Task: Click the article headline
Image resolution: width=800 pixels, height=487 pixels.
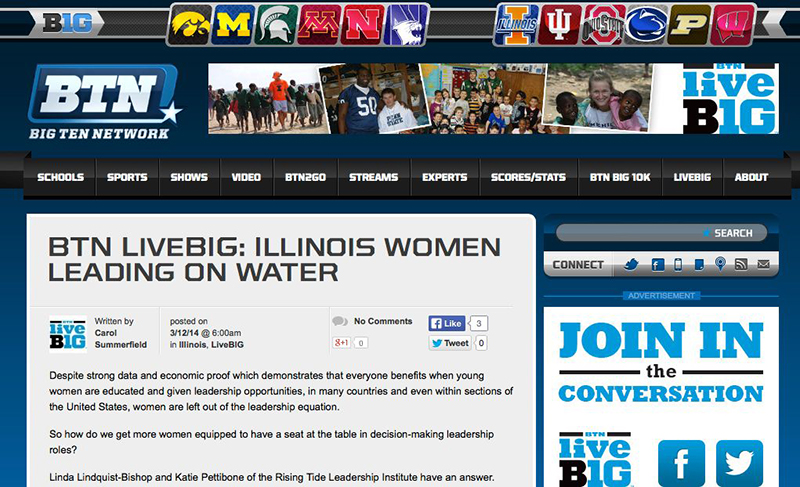Action: tap(274, 259)
